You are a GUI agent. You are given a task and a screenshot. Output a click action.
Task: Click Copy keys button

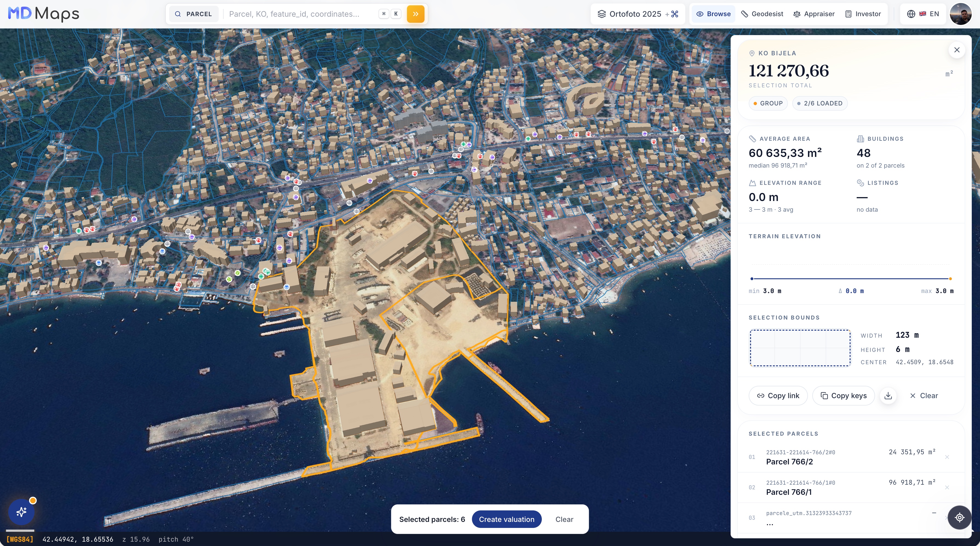click(x=844, y=396)
